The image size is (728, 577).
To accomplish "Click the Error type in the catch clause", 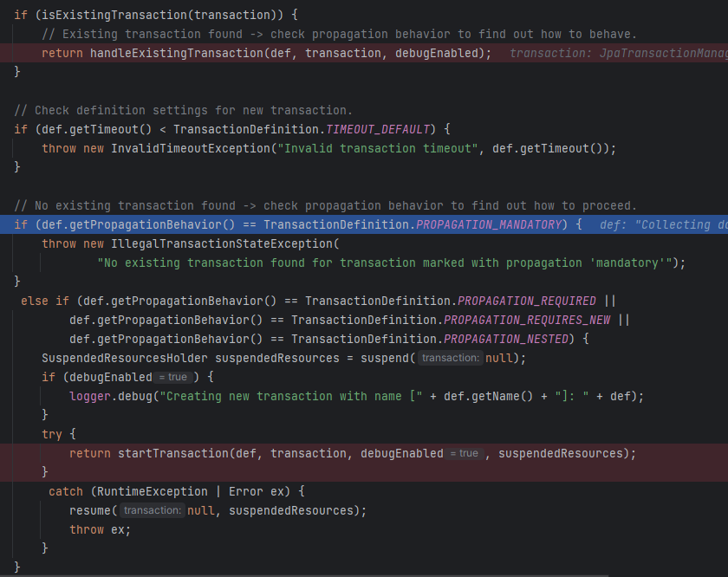I will coord(246,491).
